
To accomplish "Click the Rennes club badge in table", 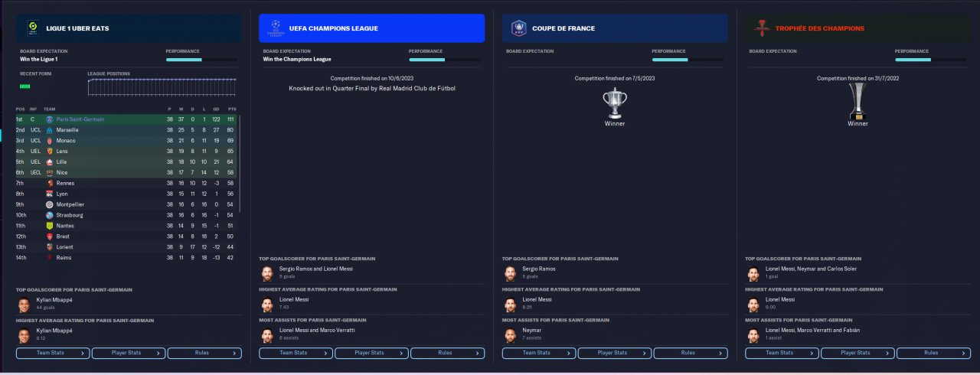I will (50, 183).
